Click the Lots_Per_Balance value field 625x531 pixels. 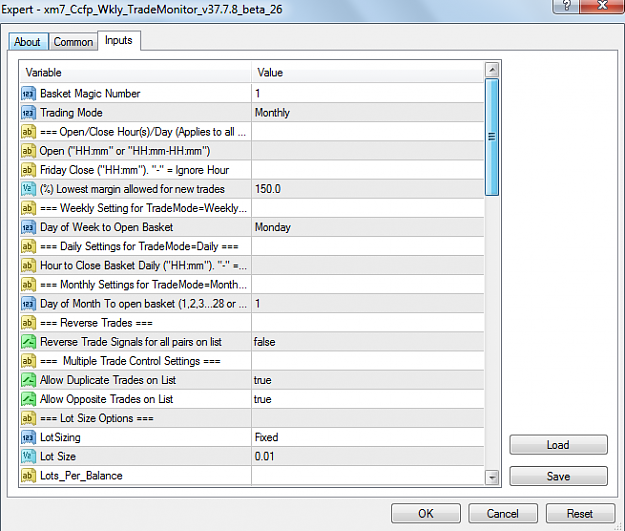368,476
